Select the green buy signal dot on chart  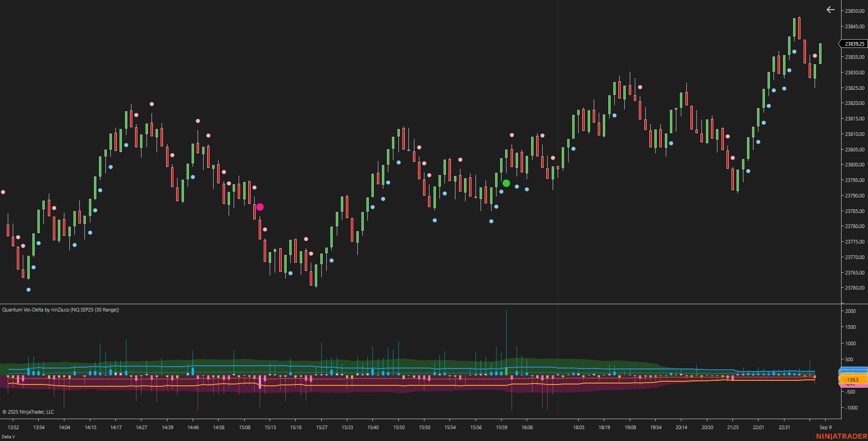pyautogui.click(x=507, y=183)
